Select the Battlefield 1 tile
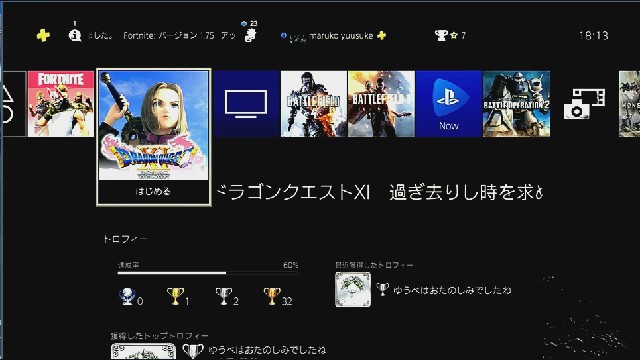Image resolution: width=640 pixels, height=360 pixels. pos(381,104)
